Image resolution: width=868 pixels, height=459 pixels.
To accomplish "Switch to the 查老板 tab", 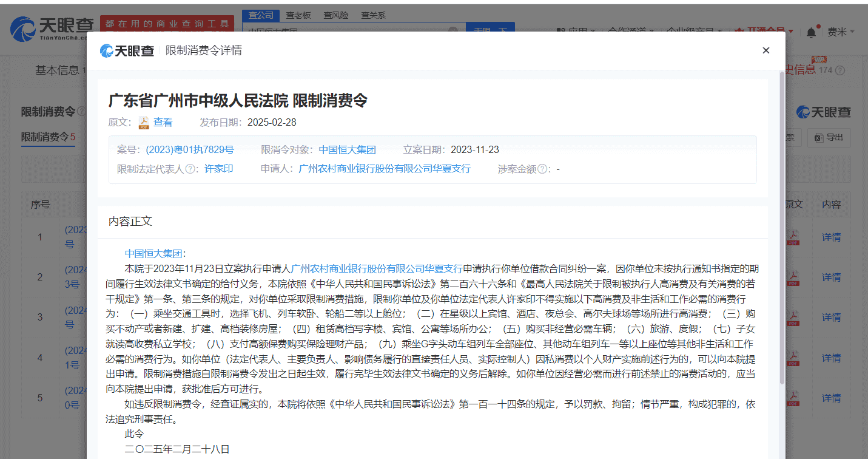I will point(298,15).
